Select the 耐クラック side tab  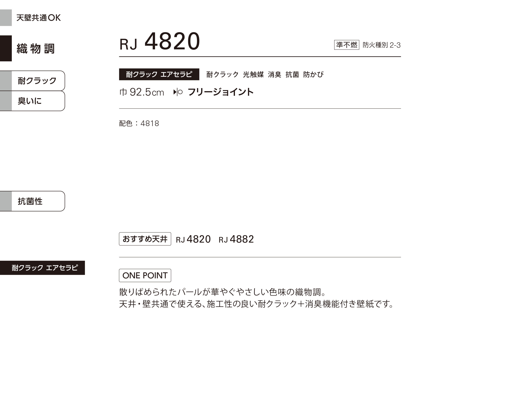pyautogui.click(x=32, y=81)
